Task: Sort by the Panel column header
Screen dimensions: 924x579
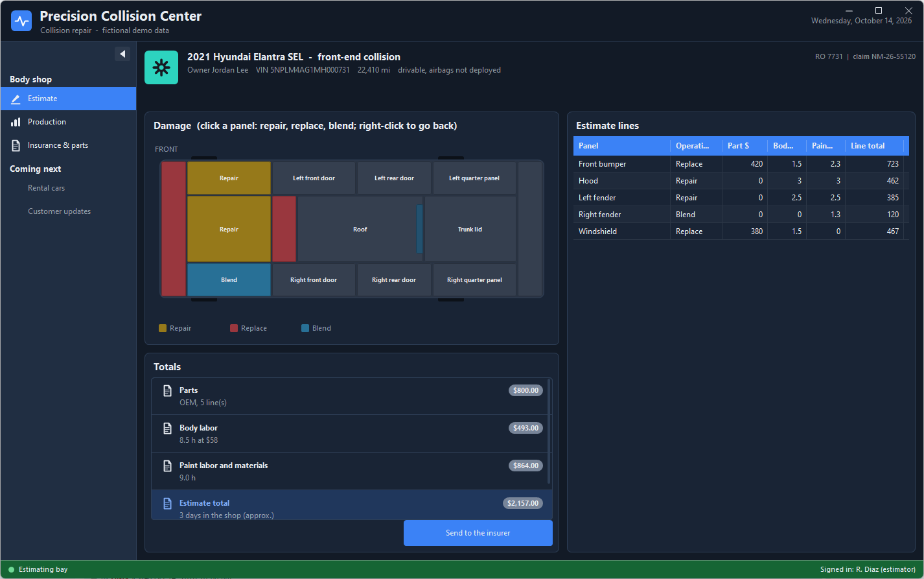Action: pos(622,146)
